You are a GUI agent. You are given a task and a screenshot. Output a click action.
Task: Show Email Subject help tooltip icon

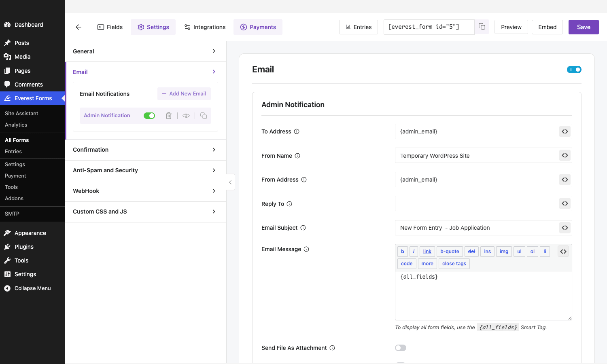coord(303,228)
